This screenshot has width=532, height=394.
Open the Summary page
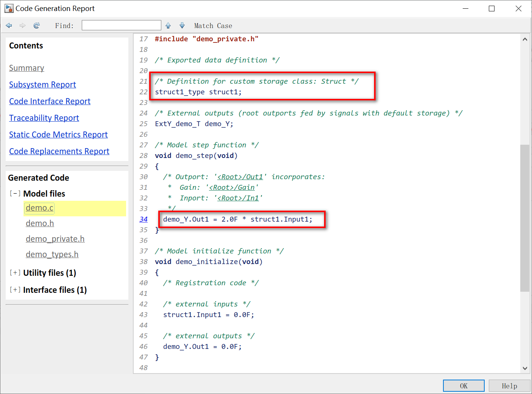tap(27, 68)
